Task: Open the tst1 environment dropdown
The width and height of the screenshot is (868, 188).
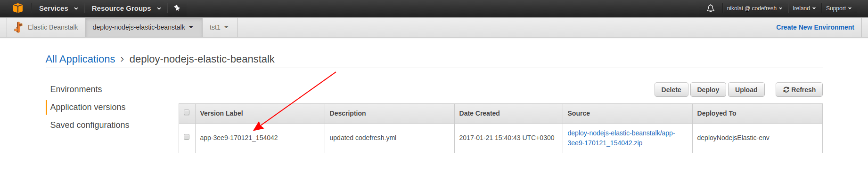Action: point(219,27)
